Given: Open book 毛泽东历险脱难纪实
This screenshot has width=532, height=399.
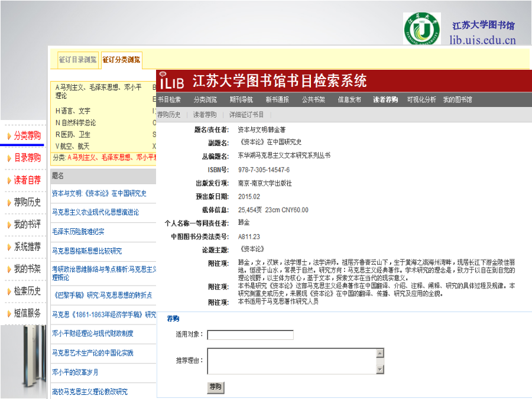Looking at the screenshot, I should (x=78, y=232).
